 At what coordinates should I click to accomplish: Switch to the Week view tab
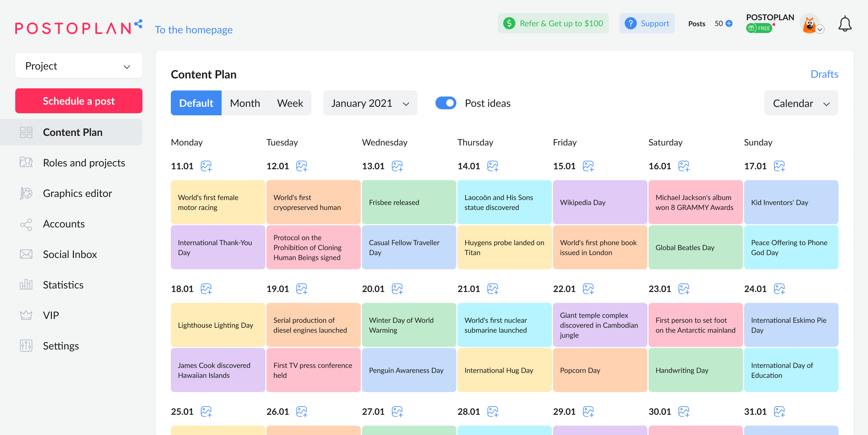pyautogui.click(x=290, y=103)
